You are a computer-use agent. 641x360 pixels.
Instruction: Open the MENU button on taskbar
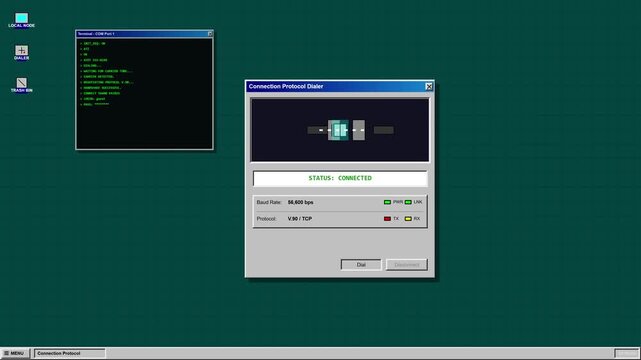click(x=15, y=353)
